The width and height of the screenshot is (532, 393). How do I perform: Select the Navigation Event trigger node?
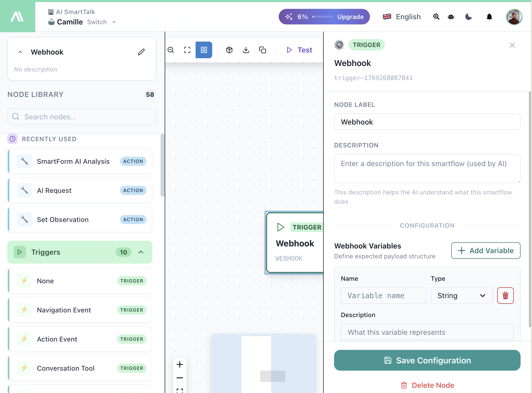pos(80,310)
